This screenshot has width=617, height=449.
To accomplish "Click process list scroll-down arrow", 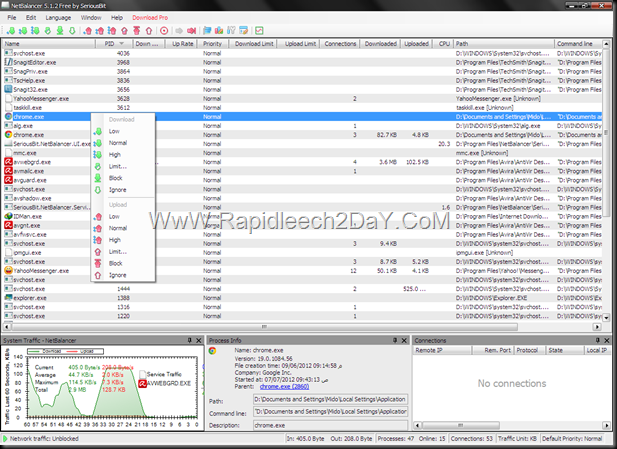I will click(606, 318).
